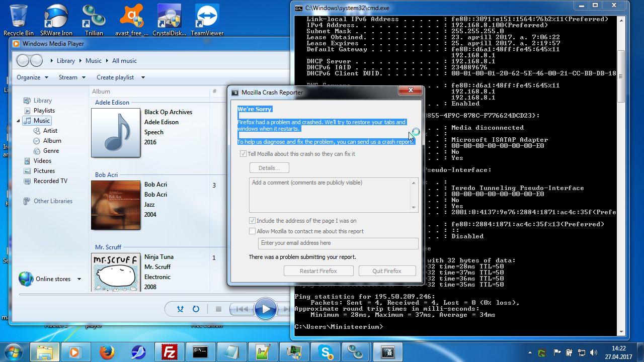Screen dimensions: 644x362
Task: Open Skype from the taskbar
Action: pyautogui.click(x=325, y=351)
